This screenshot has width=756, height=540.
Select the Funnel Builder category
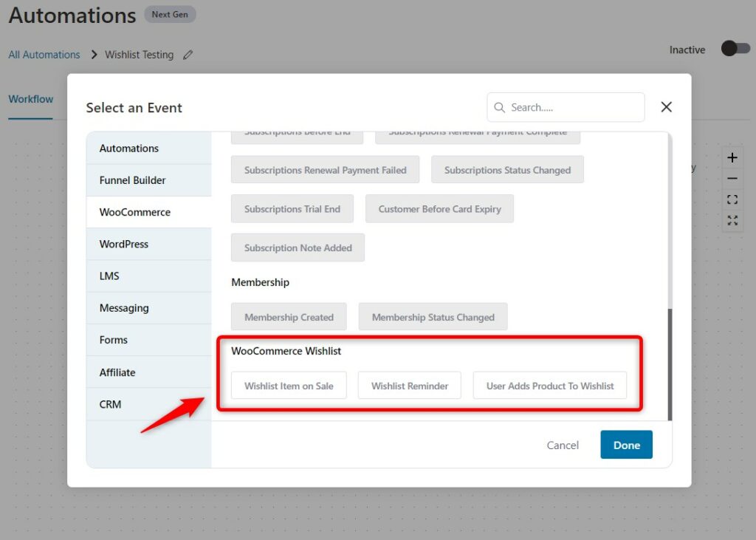click(x=149, y=180)
